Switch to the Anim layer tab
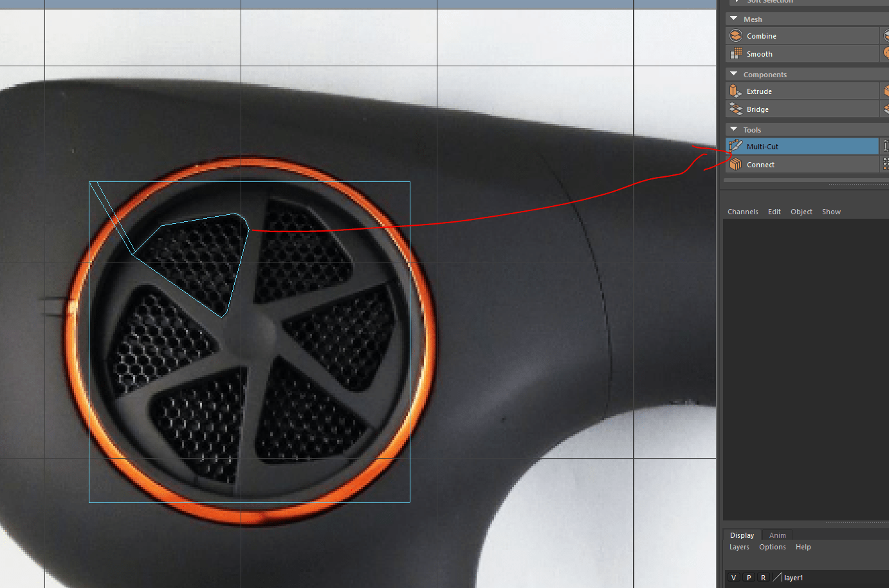 778,535
